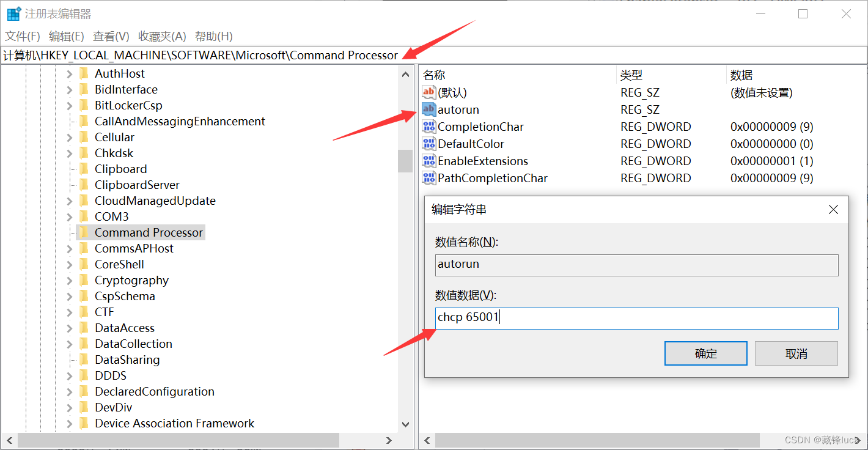Click the Chkdsk folder icon
This screenshot has width=868, height=450.
pos(84,153)
